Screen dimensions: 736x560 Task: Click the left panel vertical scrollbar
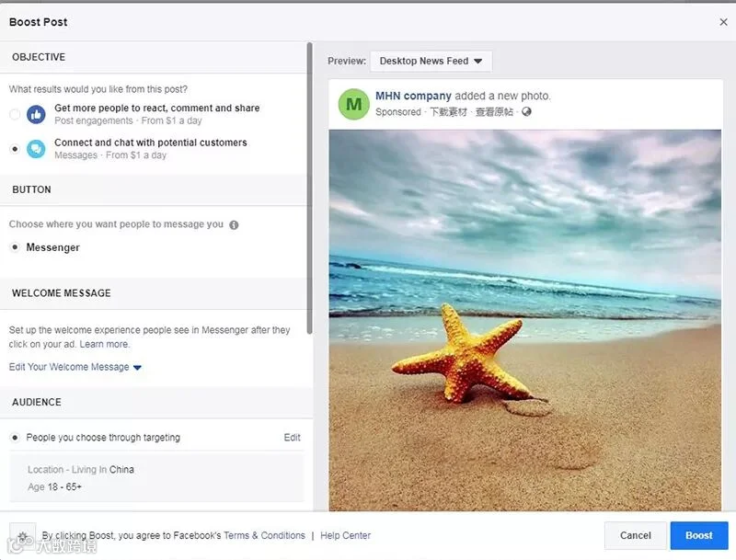(x=309, y=189)
